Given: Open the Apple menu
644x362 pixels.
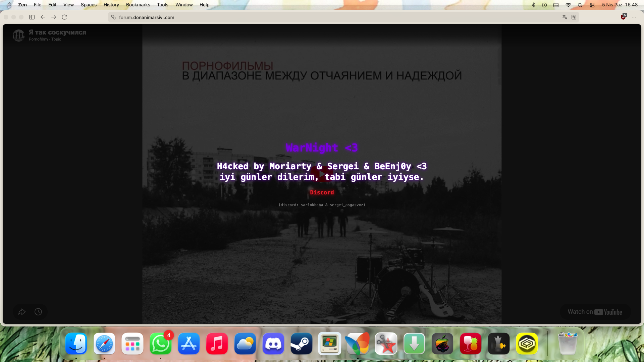Looking at the screenshot, I should click(9, 5).
